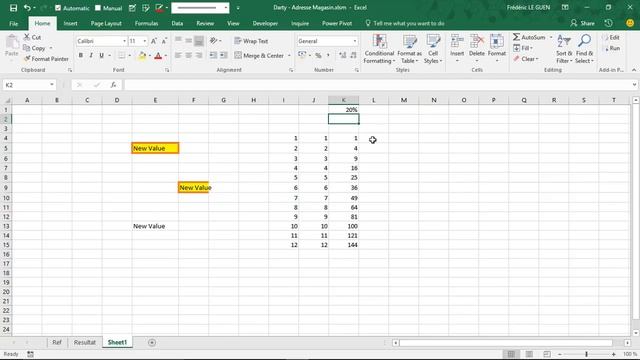
Task: Click the Save icon in the title bar
Action: (x=13, y=8)
